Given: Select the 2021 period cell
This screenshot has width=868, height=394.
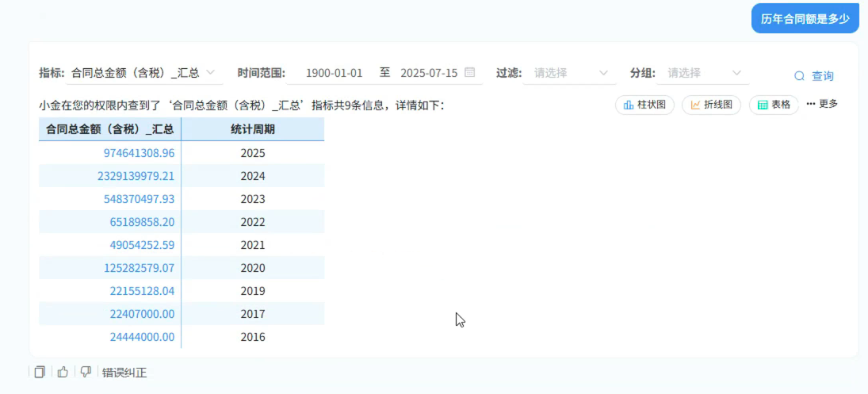Looking at the screenshot, I should click(x=253, y=245).
